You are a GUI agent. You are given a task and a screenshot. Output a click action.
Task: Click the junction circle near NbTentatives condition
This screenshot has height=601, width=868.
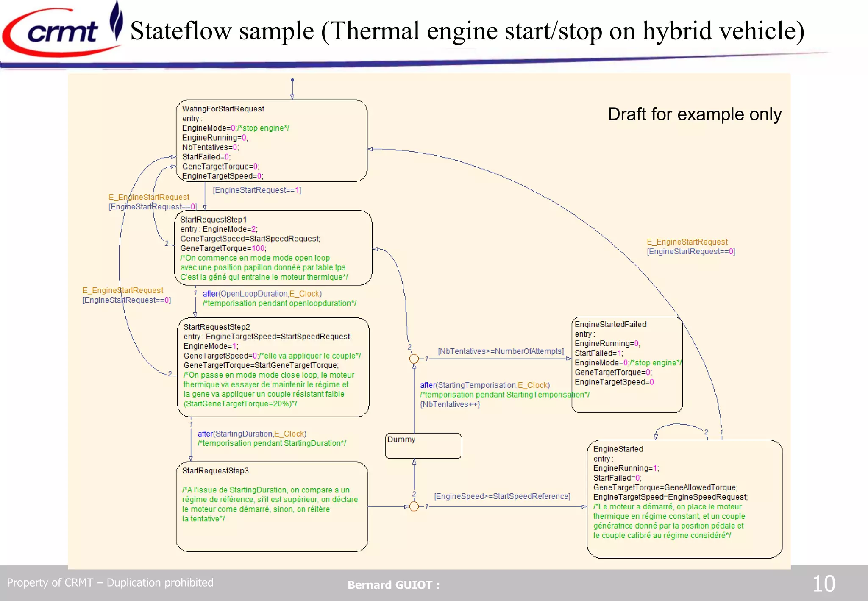(x=414, y=359)
